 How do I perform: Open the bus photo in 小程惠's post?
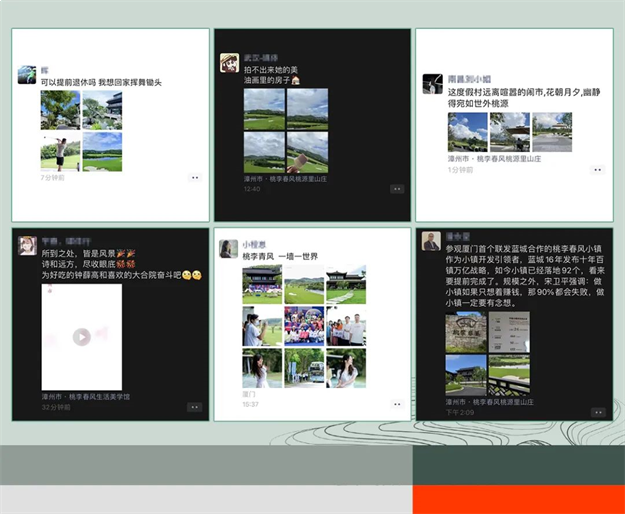point(304,368)
